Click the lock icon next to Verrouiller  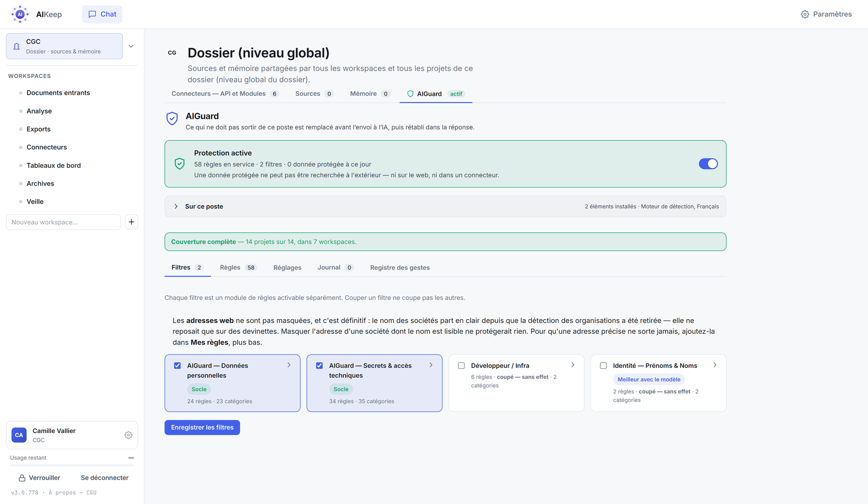click(22, 478)
